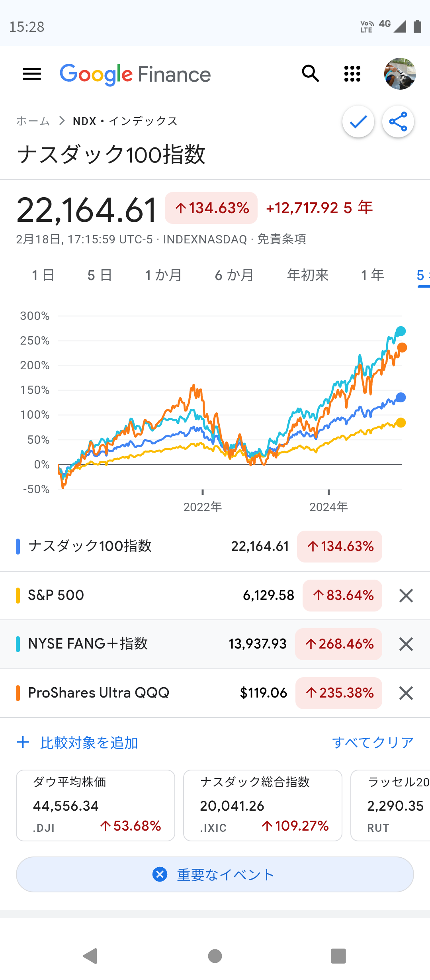The width and height of the screenshot is (430, 980).
Task: Remove S&P 500 from comparison
Action: (x=406, y=596)
